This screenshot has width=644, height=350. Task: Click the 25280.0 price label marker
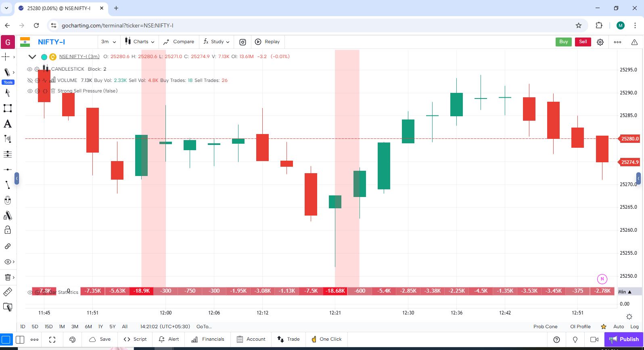click(629, 139)
